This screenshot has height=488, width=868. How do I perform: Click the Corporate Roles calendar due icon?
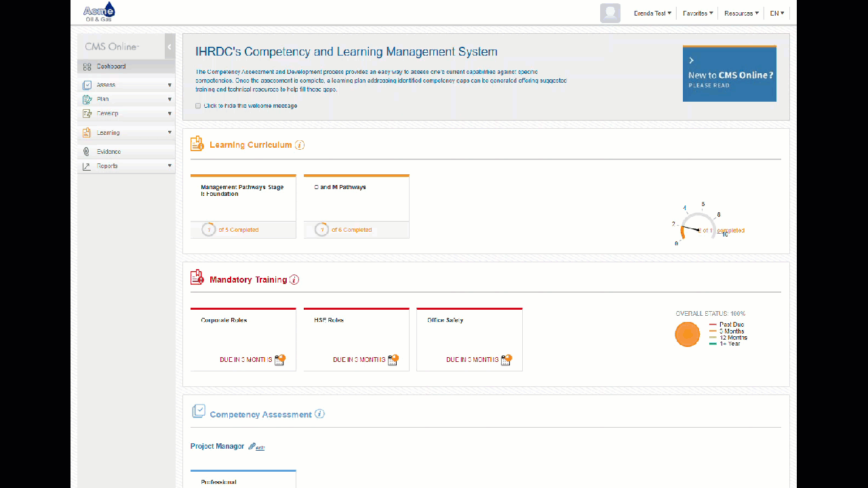pos(280,359)
